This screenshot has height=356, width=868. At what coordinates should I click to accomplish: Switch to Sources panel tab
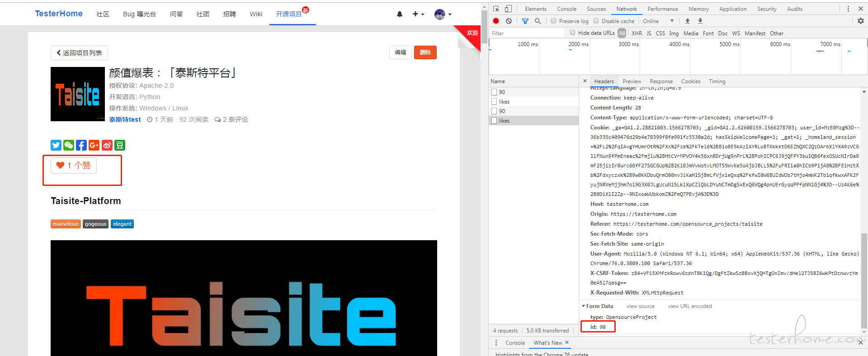[596, 9]
